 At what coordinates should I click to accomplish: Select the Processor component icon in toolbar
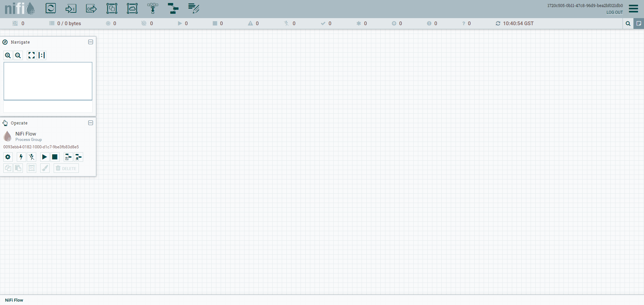coord(51,8)
